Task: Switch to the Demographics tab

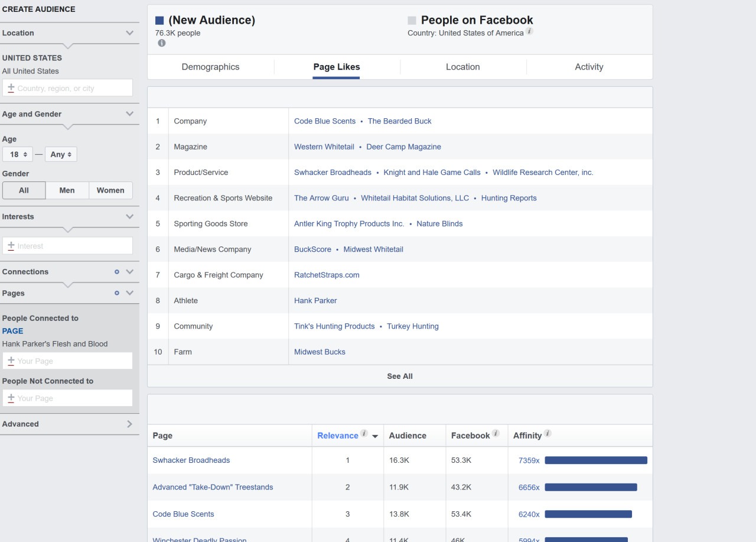Action: pyautogui.click(x=210, y=67)
